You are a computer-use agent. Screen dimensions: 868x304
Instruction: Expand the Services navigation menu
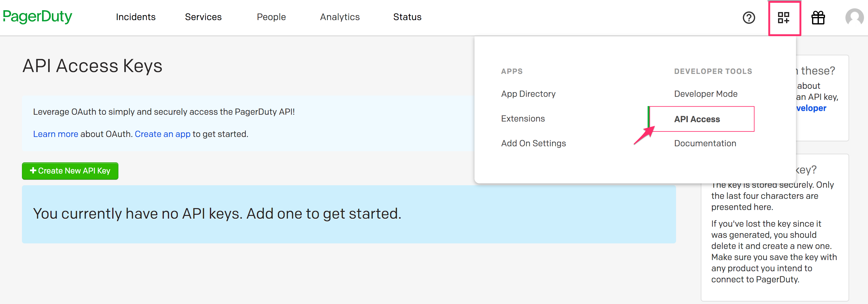[203, 17]
